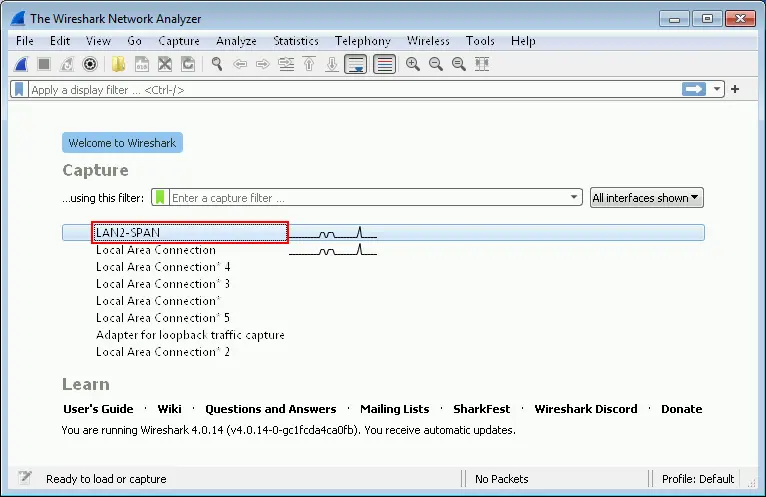Click the green capture filter bookmark icon
The image size is (766, 497).
(160, 197)
